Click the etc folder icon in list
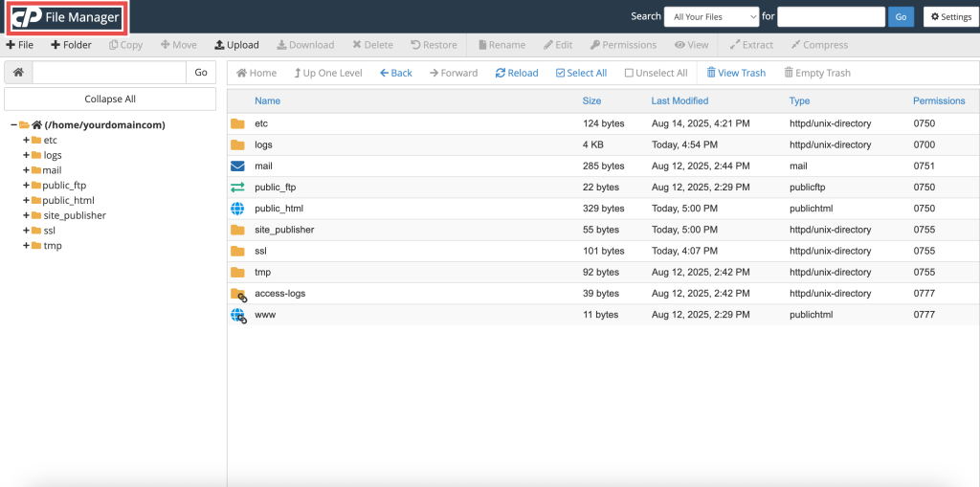Viewport: 980px width, 487px height. click(x=237, y=123)
